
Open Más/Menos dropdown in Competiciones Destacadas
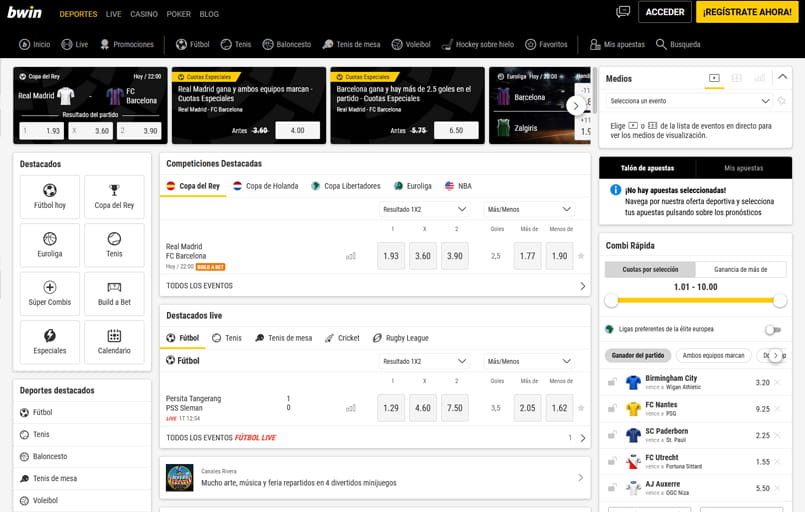click(x=529, y=209)
